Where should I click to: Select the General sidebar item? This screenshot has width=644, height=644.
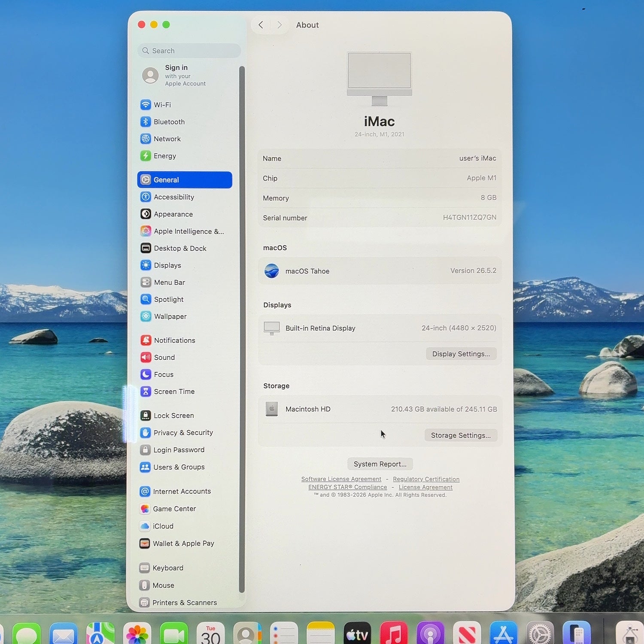pyautogui.click(x=185, y=180)
